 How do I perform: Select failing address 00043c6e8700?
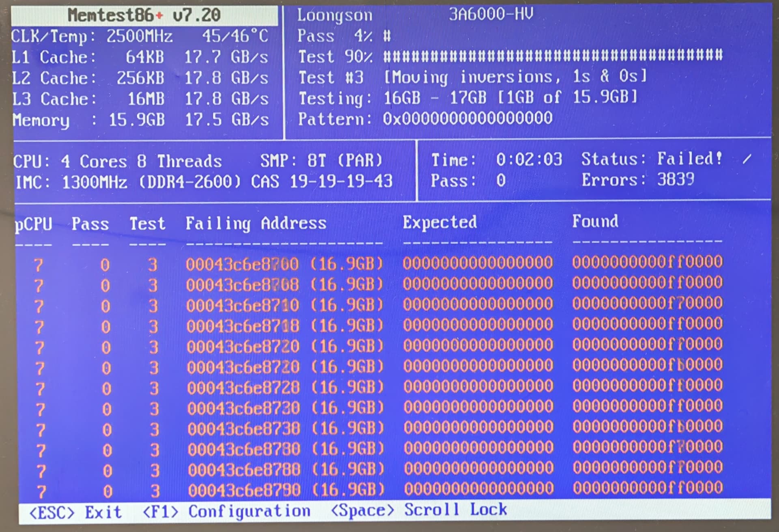click(242, 265)
